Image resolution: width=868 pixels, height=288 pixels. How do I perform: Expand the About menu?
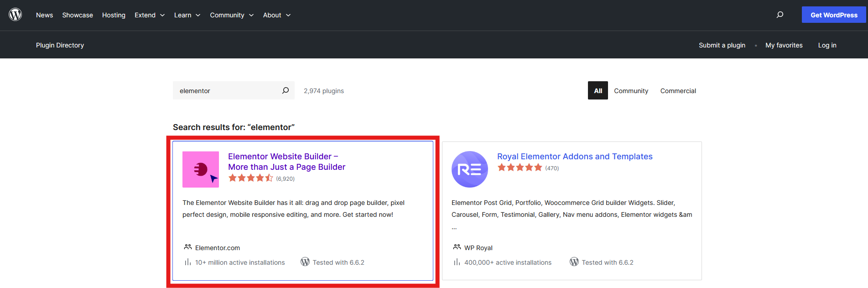click(277, 15)
